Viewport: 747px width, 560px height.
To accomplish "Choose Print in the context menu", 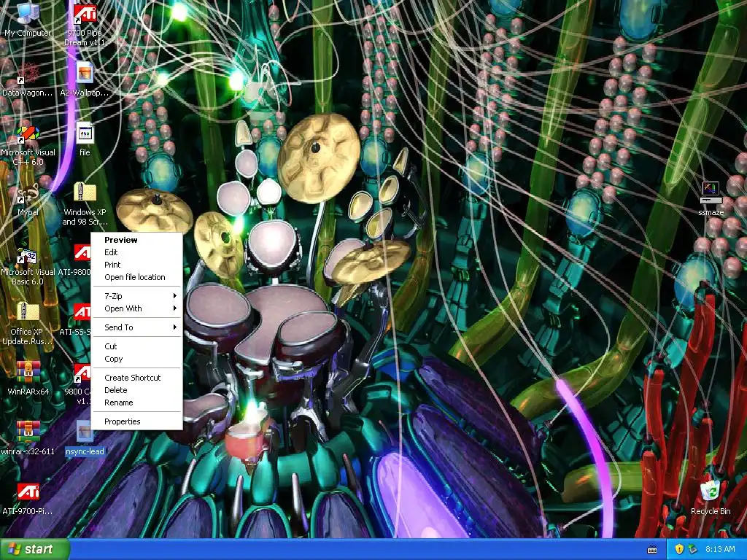I will [x=136, y=265].
